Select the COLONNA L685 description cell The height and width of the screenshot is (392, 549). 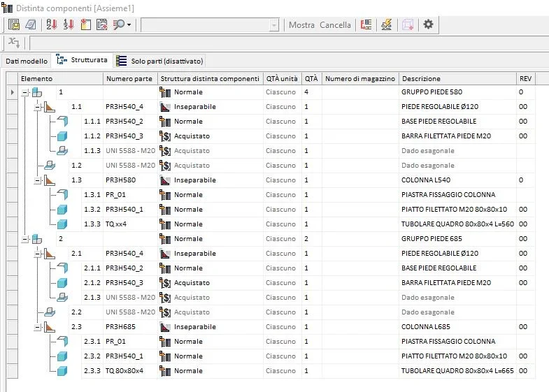(x=457, y=327)
